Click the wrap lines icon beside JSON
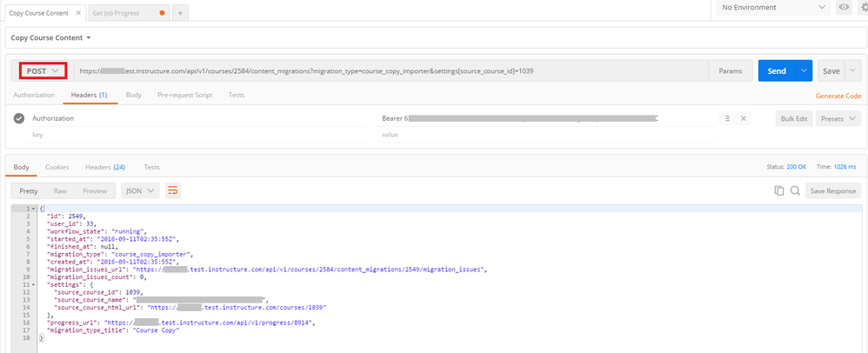868x353 pixels. (x=173, y=190)
